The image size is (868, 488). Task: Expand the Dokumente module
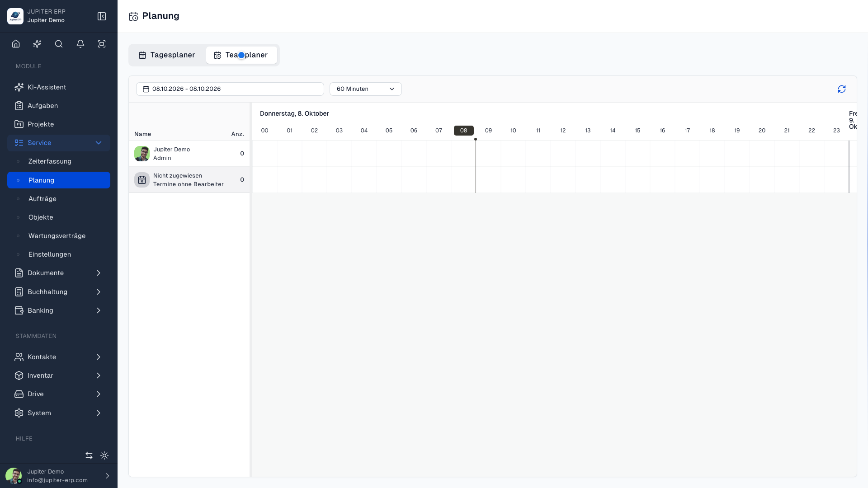point(59,273)
